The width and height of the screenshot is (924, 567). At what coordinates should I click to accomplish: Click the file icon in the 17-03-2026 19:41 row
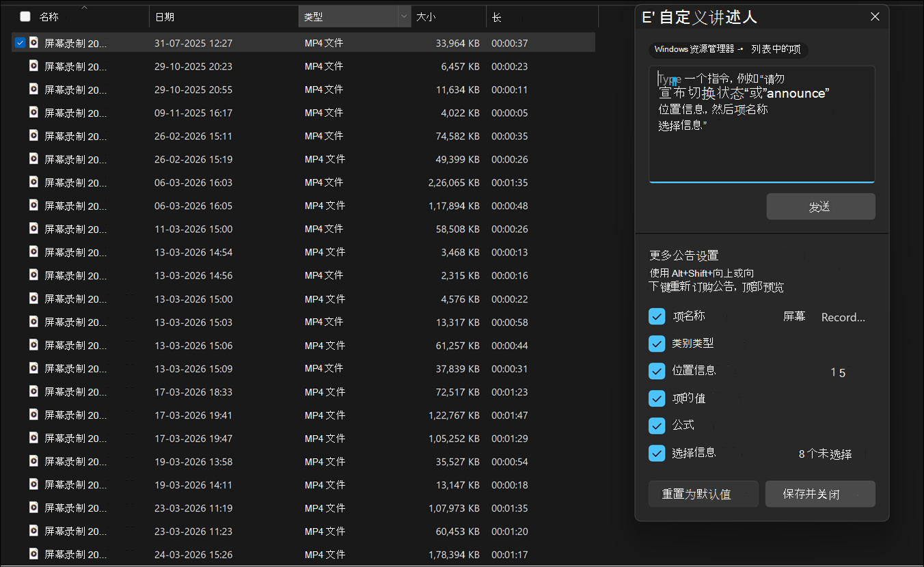tap(33, 415)
